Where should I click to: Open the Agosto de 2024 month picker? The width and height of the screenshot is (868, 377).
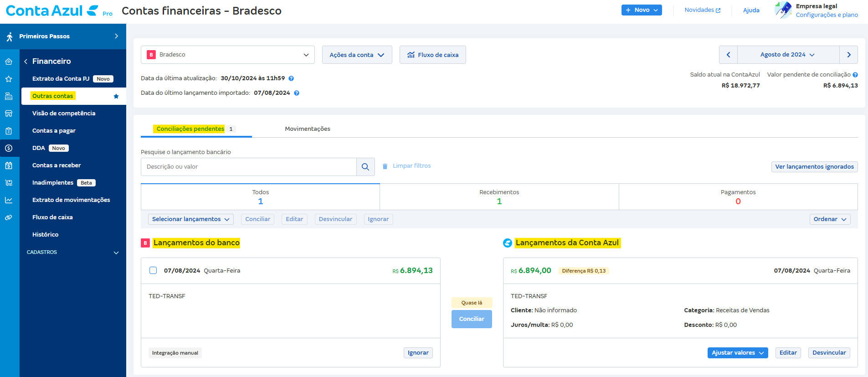pyautogui.click(x=788, y=55)
